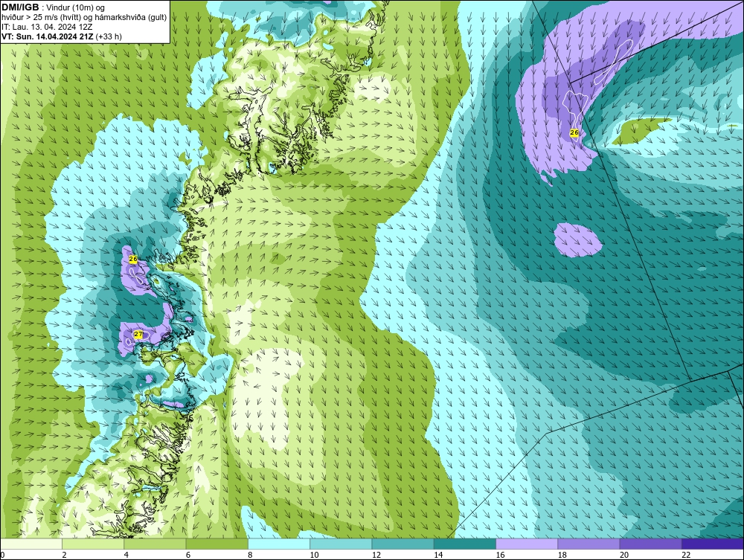Image resolution: width=744 pixels, height=560 pixels.
Task: Click the legend value "8"
Action: (250, 556)
